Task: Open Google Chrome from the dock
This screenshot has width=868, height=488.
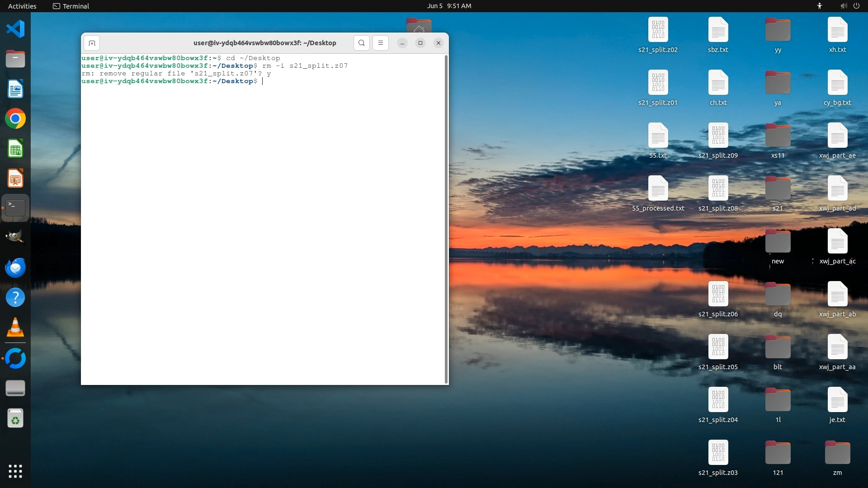Action: point(15,119)
